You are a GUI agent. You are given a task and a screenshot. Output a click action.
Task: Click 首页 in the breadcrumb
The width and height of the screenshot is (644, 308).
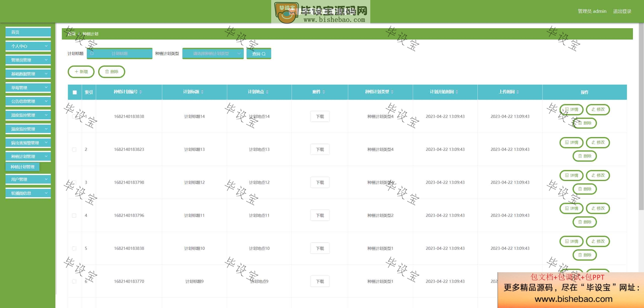(x=72, y=34)
